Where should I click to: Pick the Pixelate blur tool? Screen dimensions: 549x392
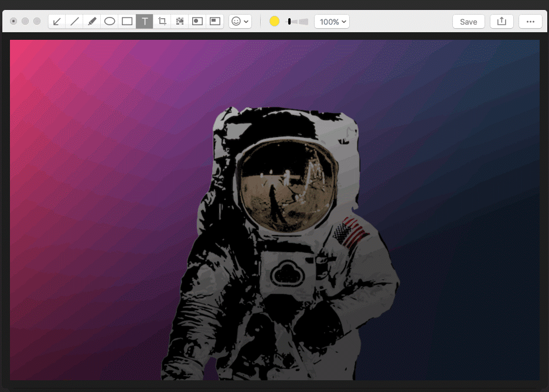click(180, 22)
